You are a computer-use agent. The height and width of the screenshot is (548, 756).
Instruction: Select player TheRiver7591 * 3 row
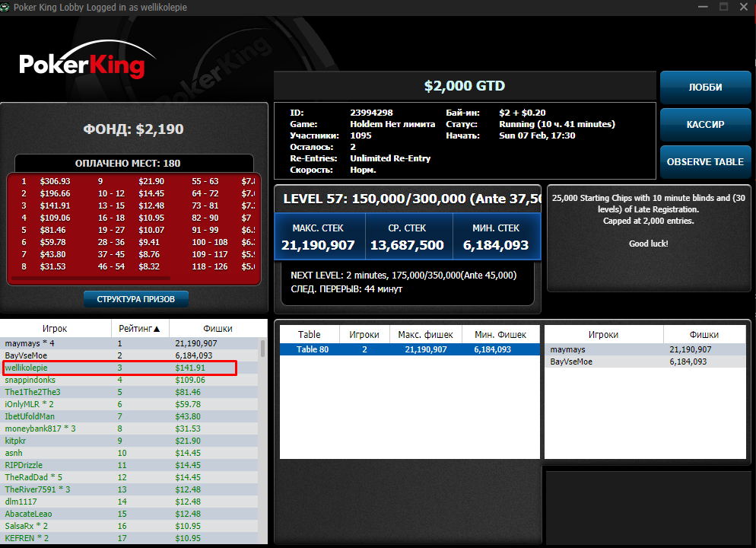(x=129, y=489)
